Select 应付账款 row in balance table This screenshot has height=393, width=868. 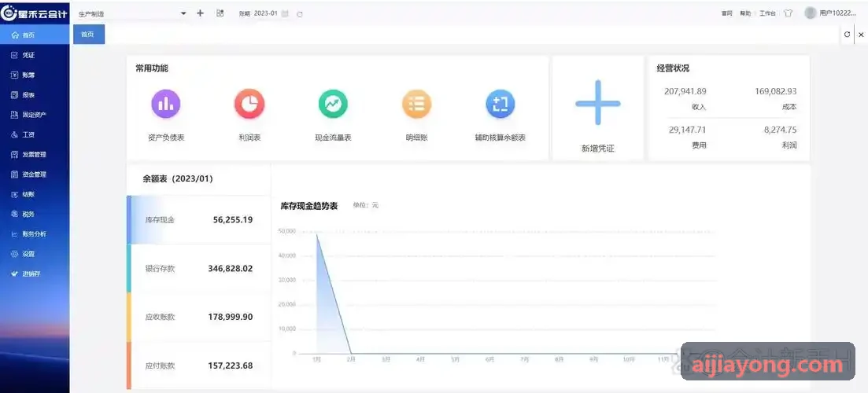[x=199, y=365]
